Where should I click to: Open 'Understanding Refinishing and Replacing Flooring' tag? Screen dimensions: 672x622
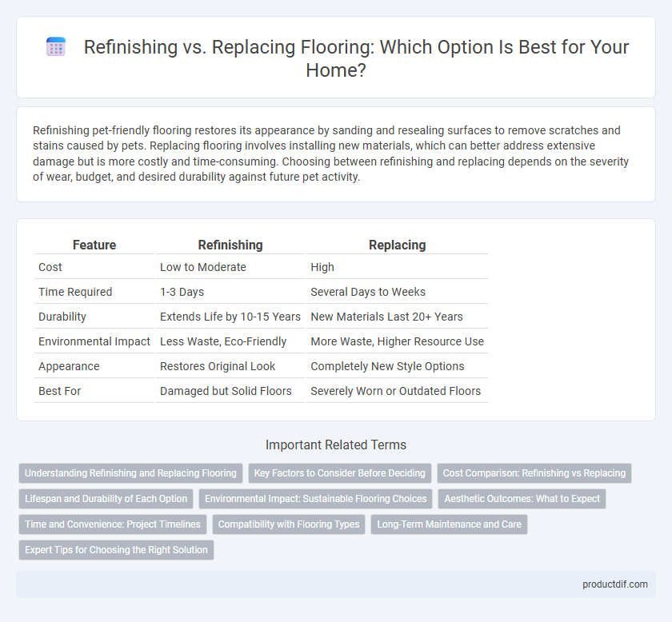click(x=130, y=473)
